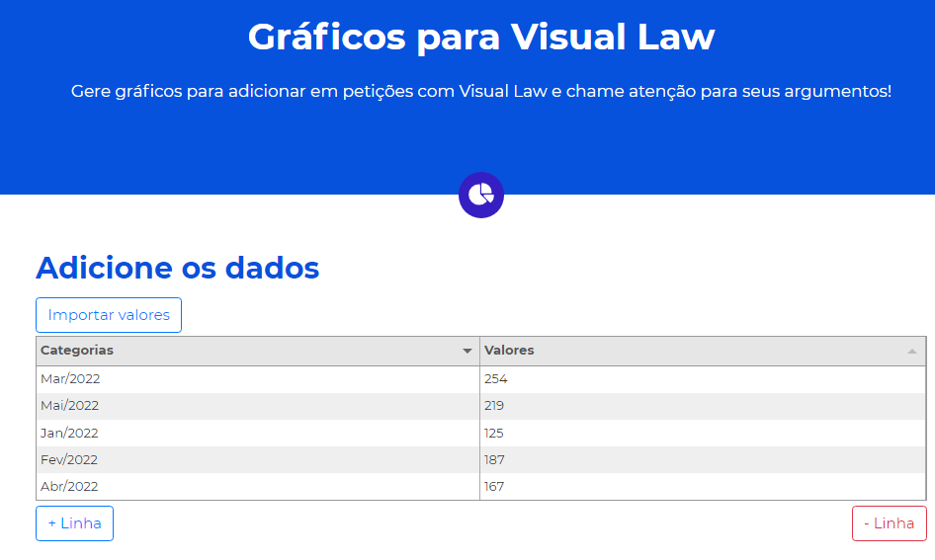Image resolution: width=935 pixels, height=560 pixels.
Task: Edit the value cell 167
Action: click(703, 487)
